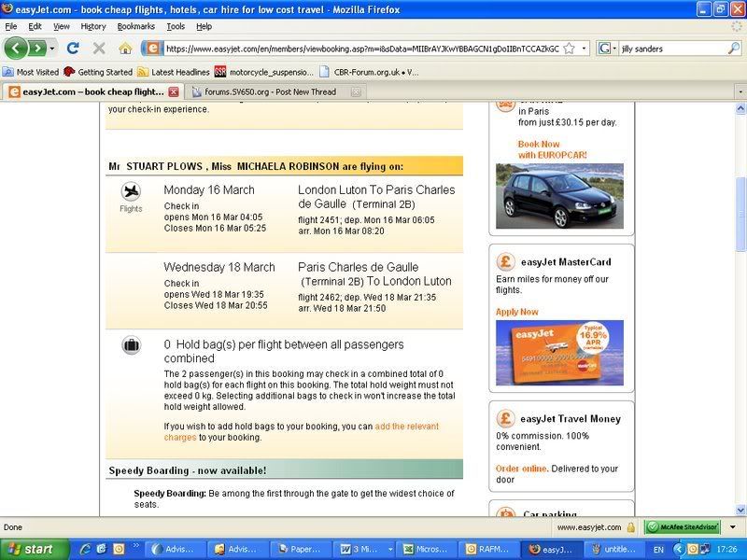
Task: Click the easyJet MasterCard pound icon
Action: [505, 261]
